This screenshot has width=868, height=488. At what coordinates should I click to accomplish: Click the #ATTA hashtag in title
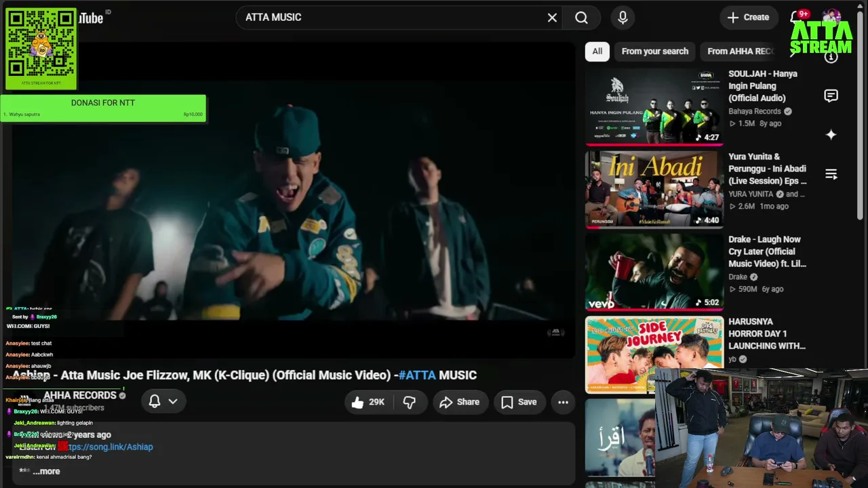point(417,375)
